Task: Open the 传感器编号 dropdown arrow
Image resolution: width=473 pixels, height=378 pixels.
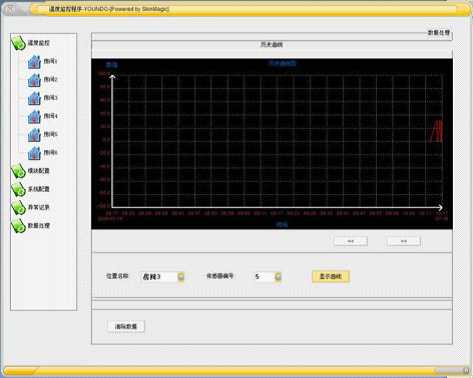Action: (278, 277)
